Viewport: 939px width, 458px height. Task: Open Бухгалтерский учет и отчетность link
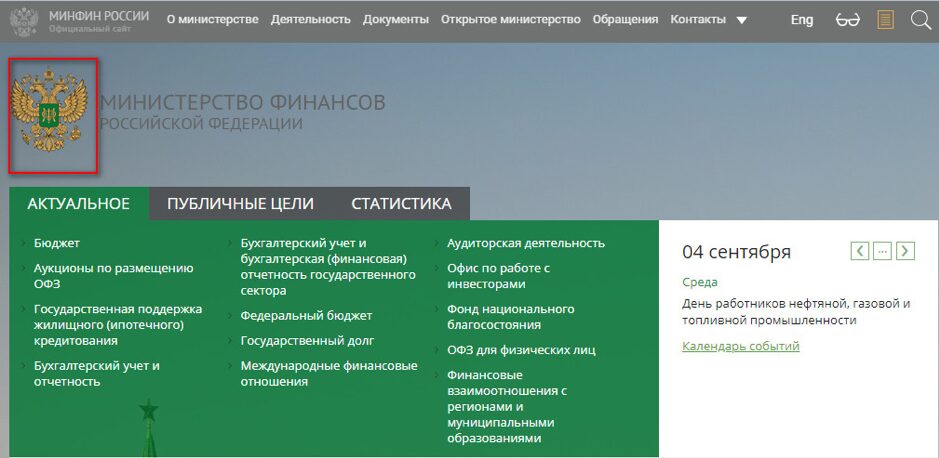pos(97,374)
